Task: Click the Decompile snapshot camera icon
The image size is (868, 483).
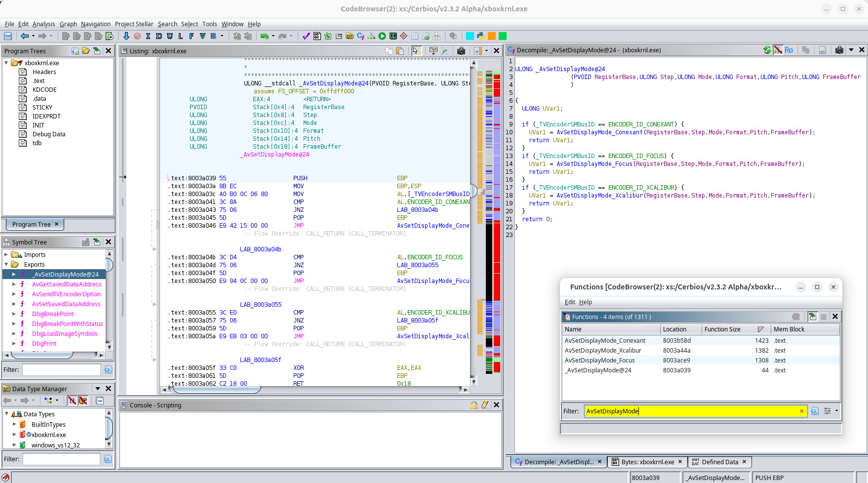Action: pos(839,50)
